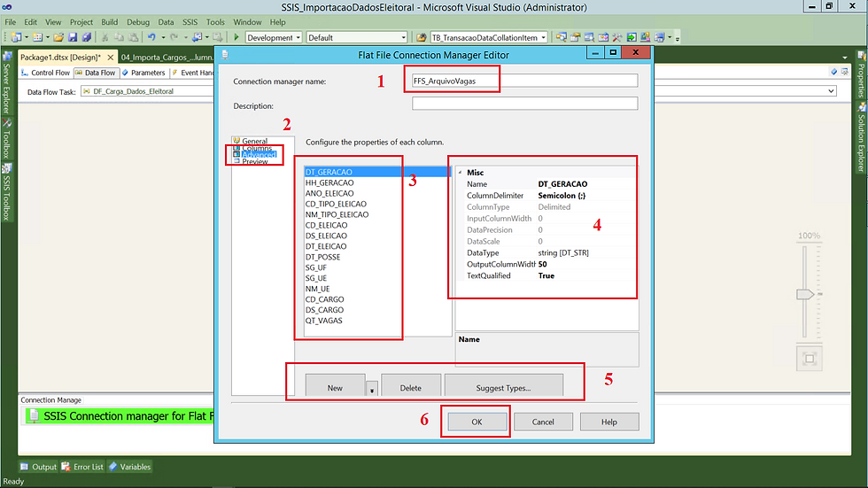Select the ANO_ELEICAO column

[x=329, y=193]
